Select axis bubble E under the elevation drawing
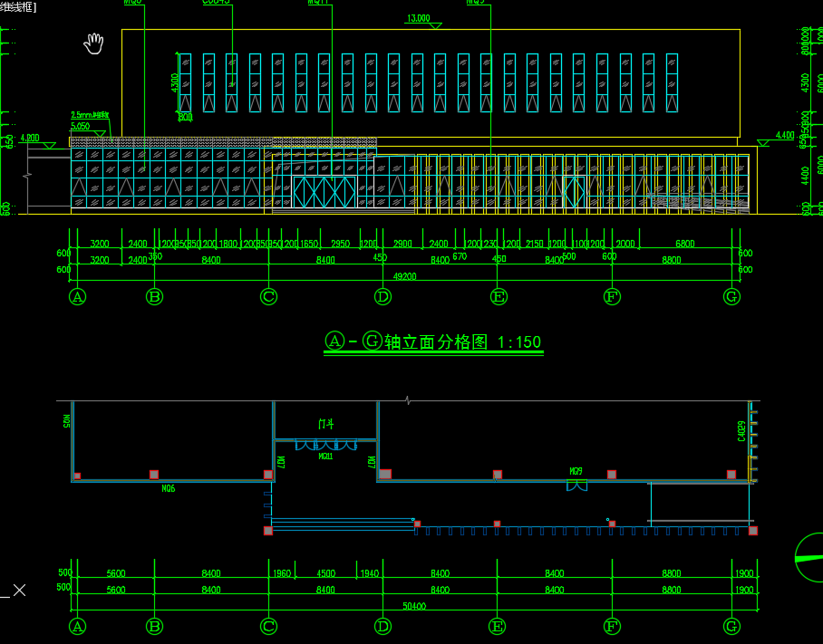This screenshot has width=823, height=644. tap(499, 297)
